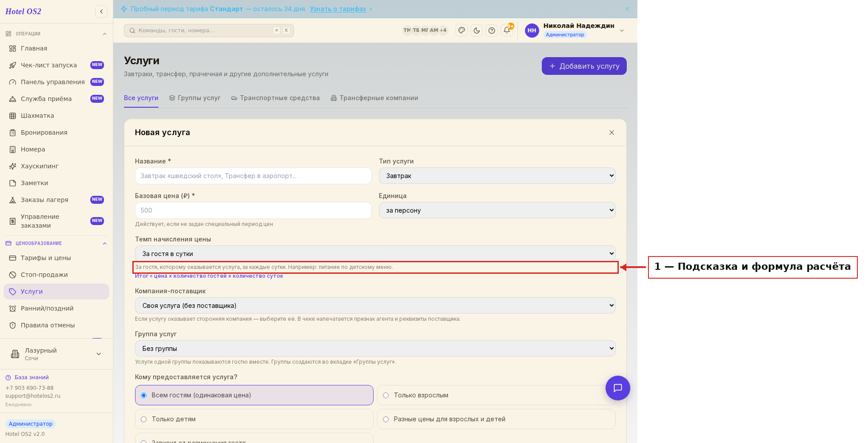The image size is (868, 443).
Task: Select Всем гостям (одинаковая цена) option
Action: (254, 395)
